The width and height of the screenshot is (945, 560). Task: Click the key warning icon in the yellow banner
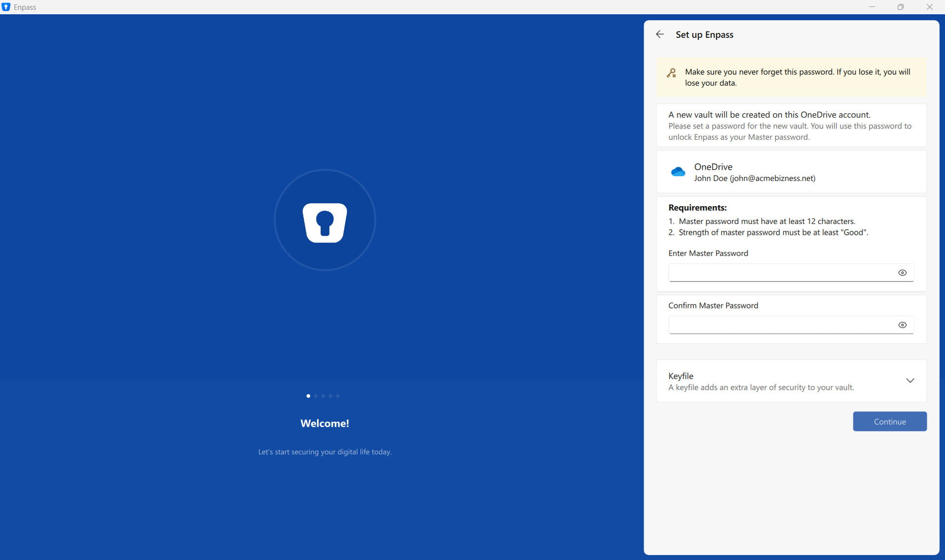[x=671, y=73]
